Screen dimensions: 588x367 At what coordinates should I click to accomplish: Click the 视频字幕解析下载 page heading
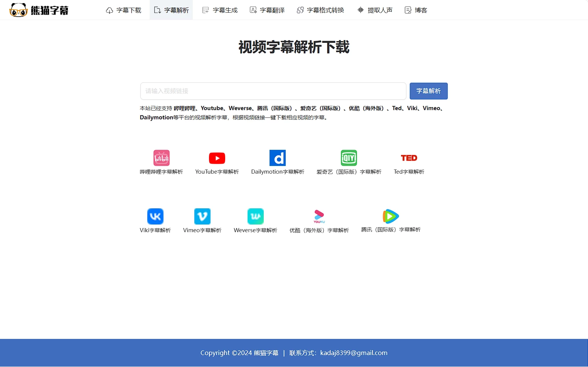[294, 47]
